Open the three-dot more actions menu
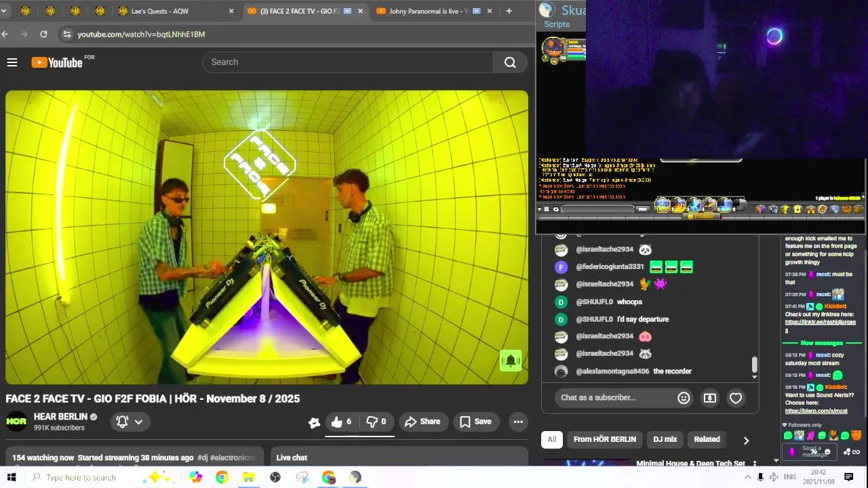 [518, 422]
